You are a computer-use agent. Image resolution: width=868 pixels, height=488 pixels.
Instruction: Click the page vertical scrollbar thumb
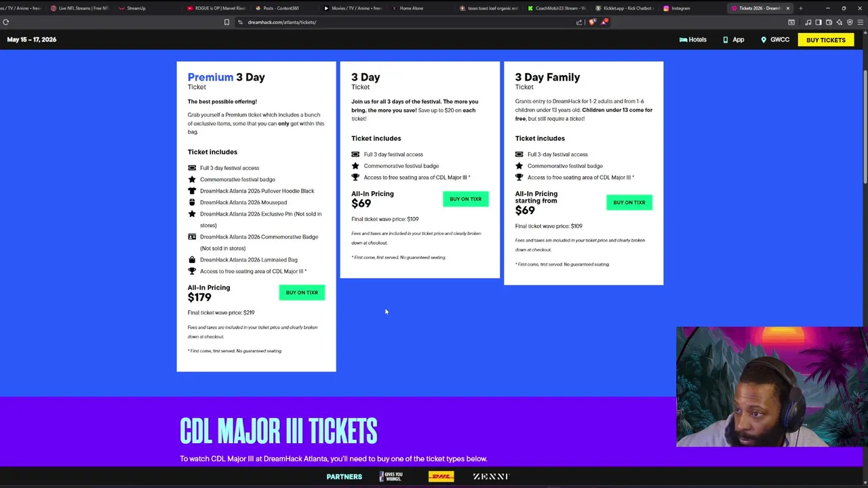tap(865, 125)
